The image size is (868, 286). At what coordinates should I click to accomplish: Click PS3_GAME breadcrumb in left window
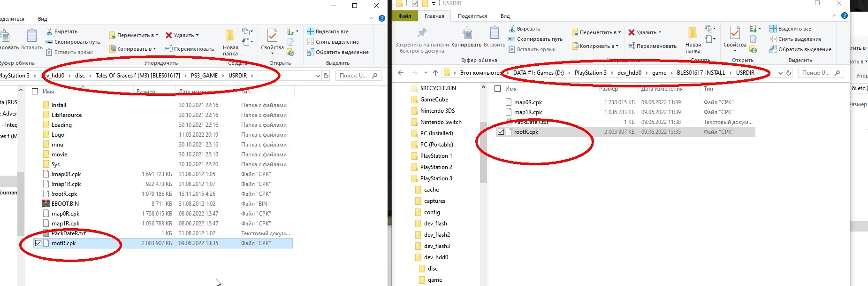tap(204, 76)
